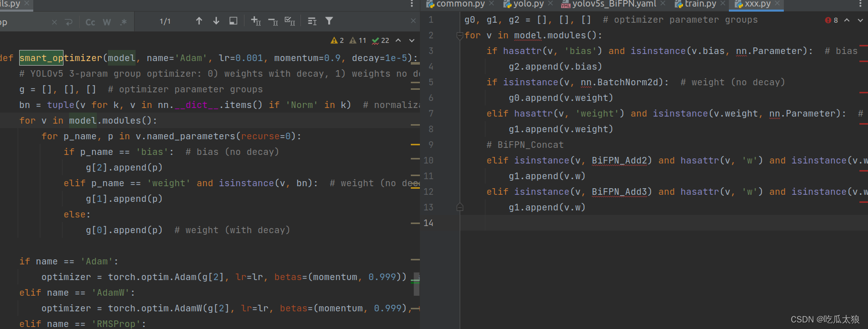Toggle Regex (.*) option in find bar
Viewport: 868px width, 329px height.
click(x=124, y=22)
